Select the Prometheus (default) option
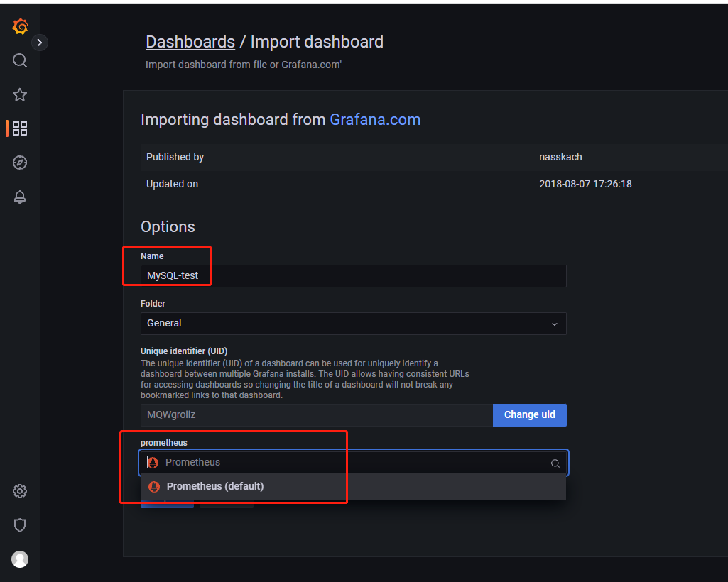 click(353, 486)
